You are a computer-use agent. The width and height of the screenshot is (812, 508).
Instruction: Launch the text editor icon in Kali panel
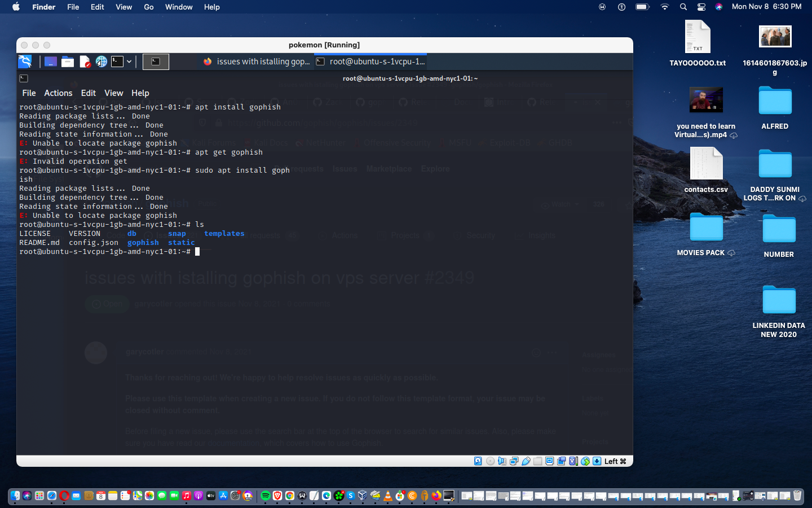[85, 62]
